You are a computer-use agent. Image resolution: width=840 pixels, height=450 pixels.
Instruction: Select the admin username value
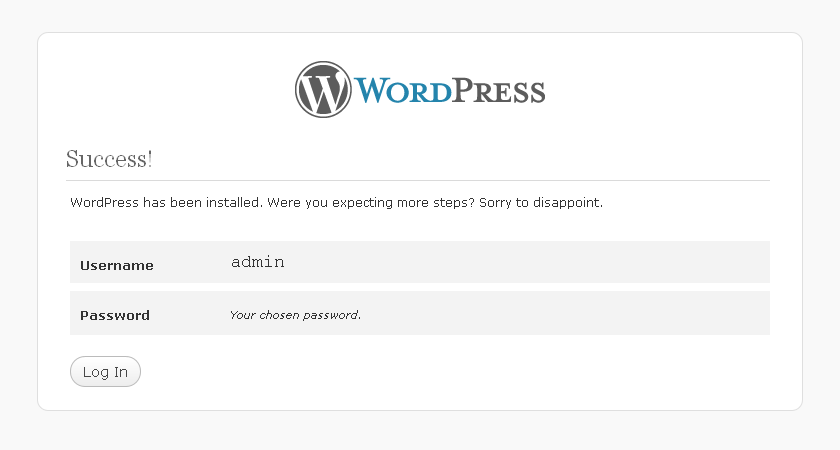click(x=258, y=262)
